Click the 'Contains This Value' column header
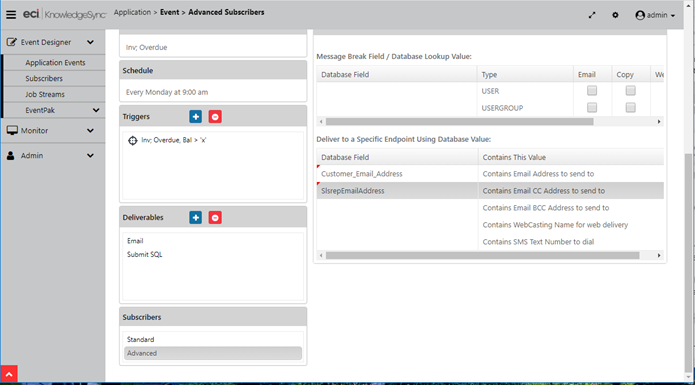Image resolution: width=695 pixels, height=385 pixels. pyautogui.click(x=571, y=157)
